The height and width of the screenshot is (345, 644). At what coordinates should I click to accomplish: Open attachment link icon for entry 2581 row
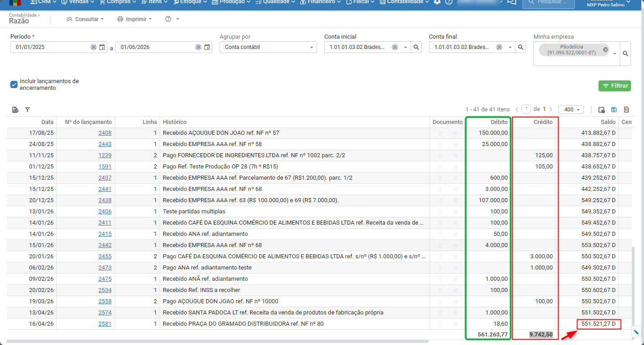click(x=455, y=324)
